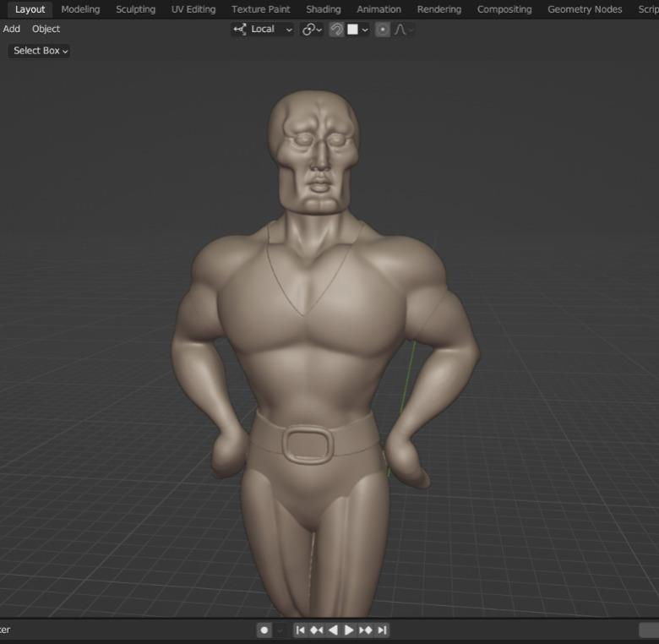Switch to the Geometry Nodes tab
The image size is (659, 644).
point(585,9)
